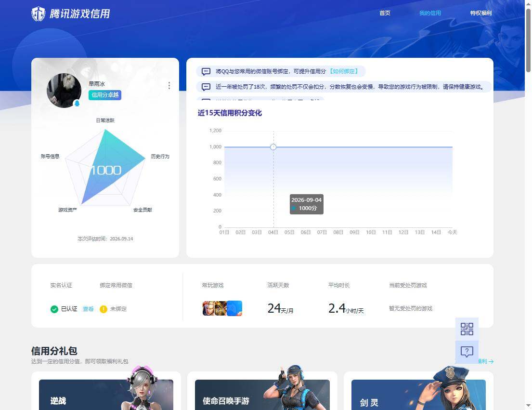
Task: Click the QQ badge on the avatar
Action: 77,103
